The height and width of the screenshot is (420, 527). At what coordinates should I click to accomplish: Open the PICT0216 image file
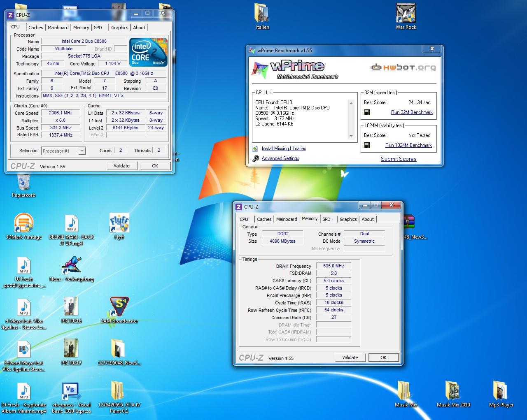click(71, 307)
